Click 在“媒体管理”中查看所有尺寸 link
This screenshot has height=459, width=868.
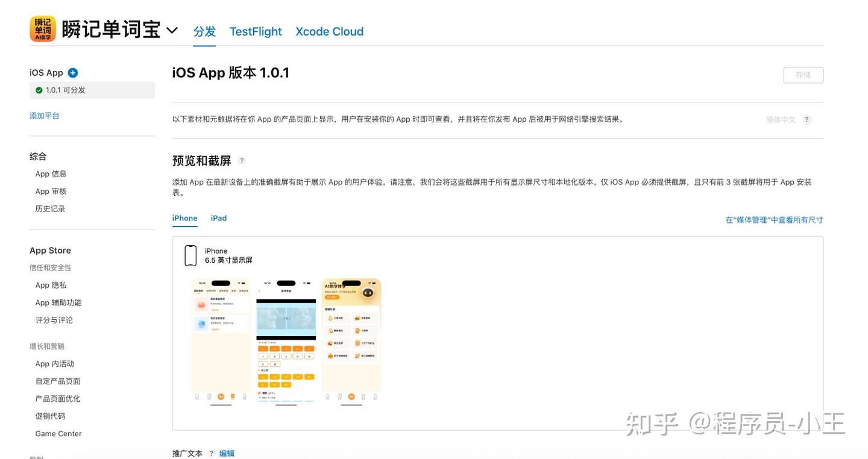click(x=775, y=220)
